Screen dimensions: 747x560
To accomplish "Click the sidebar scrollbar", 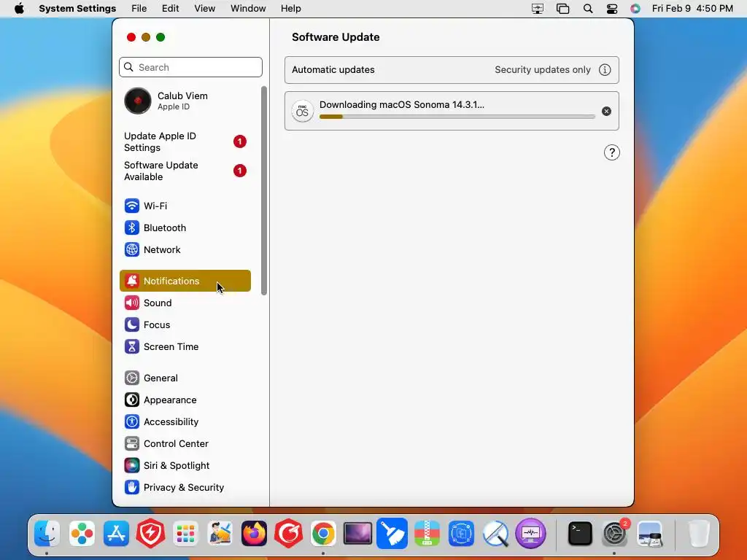I will (x=264, y=190).
